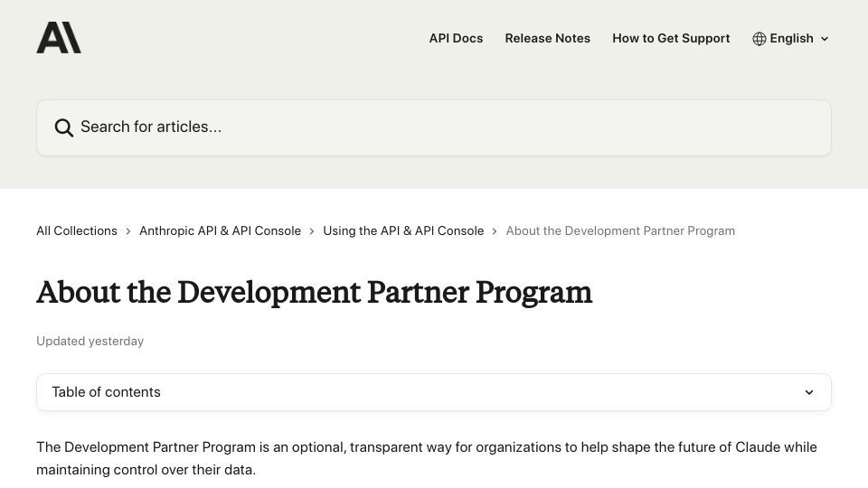Click the chevron beside English

pyautogui.click(x=825, y=39)
